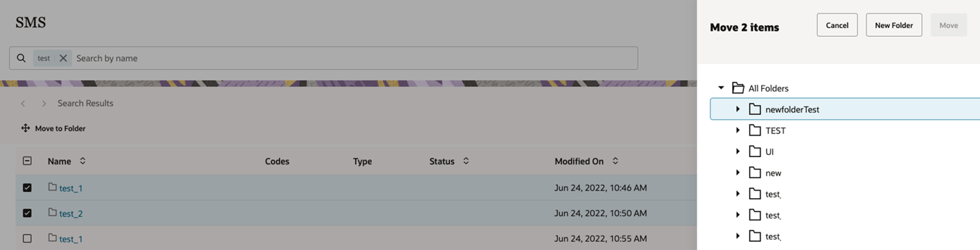Go back with the left chevron arrow
Image resolution: width=980 pixels, height=250 pixels.
click(x=23, y=103)
